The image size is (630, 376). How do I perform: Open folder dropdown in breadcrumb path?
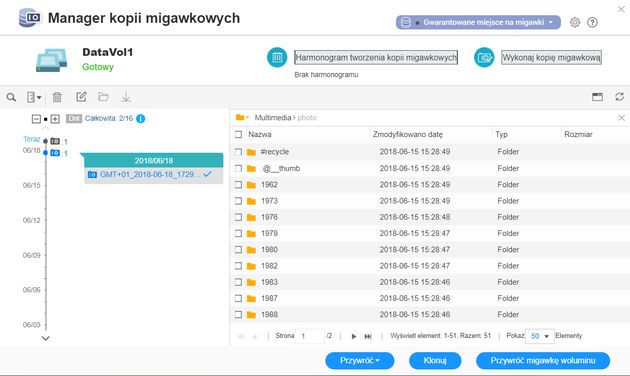click(242, 117)
